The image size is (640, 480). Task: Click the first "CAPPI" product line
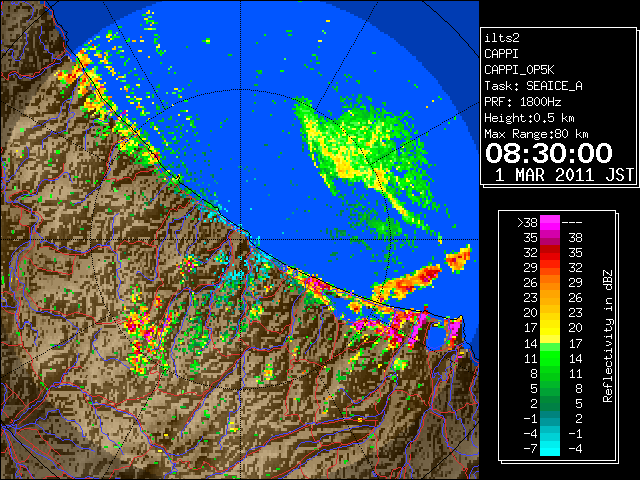pos(501,54)
